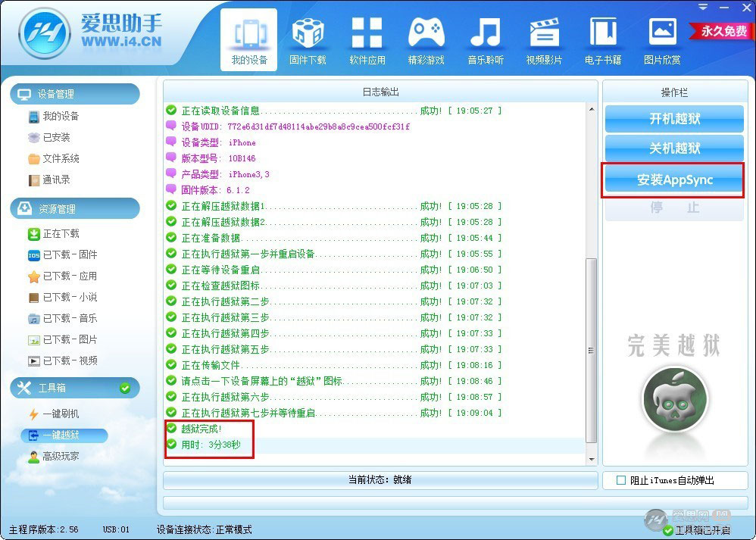Click the lightning icon beside 一键刷机
The height and width of the screenshot is (540, 756).
coord(34,414)
